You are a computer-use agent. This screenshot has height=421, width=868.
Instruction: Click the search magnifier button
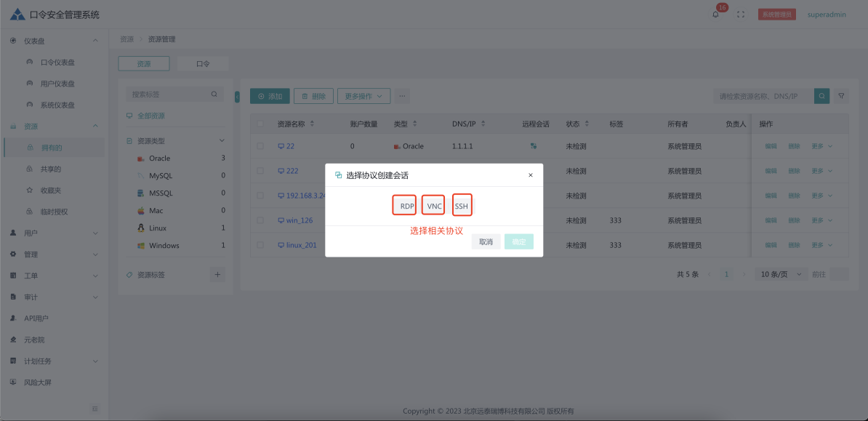point(821,96)
